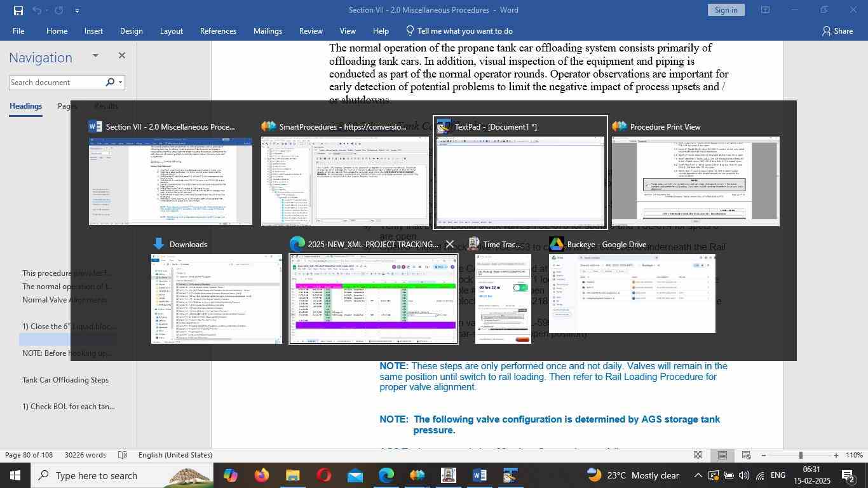
Task: Select heading '1) Check BOL for each tan...'
Action: [x=69, y=407]
